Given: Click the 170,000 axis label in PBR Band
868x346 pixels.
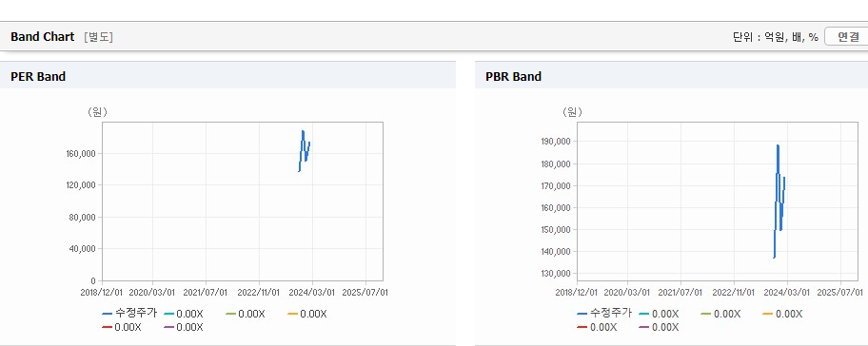Looking at the screenshot, I should [x=556, y=185].
